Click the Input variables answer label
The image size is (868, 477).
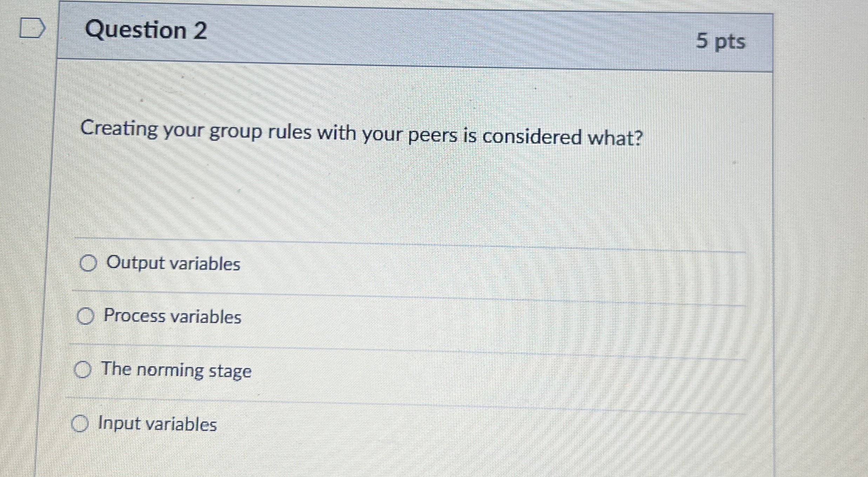click(157, 424)
